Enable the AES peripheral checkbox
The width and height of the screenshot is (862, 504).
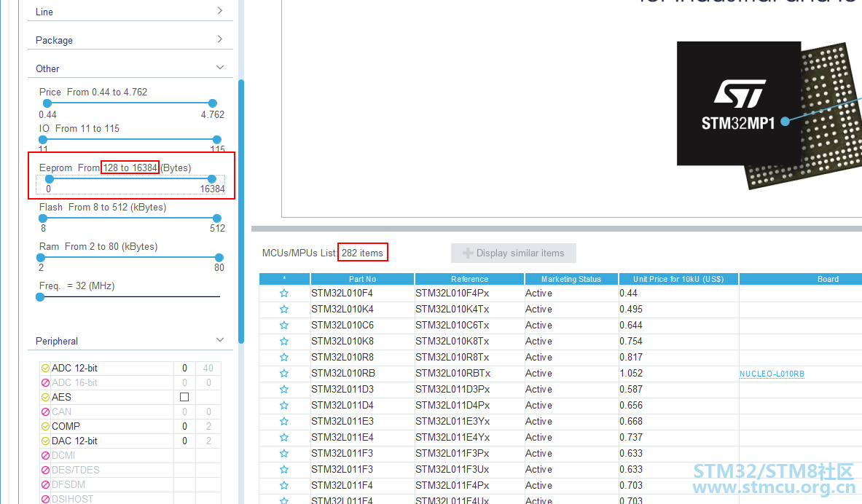[185, 397]
